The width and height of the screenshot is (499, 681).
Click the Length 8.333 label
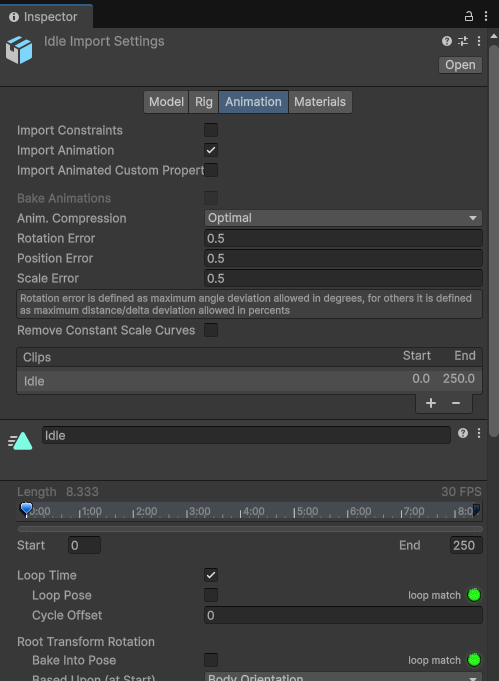tap(58, 492)
